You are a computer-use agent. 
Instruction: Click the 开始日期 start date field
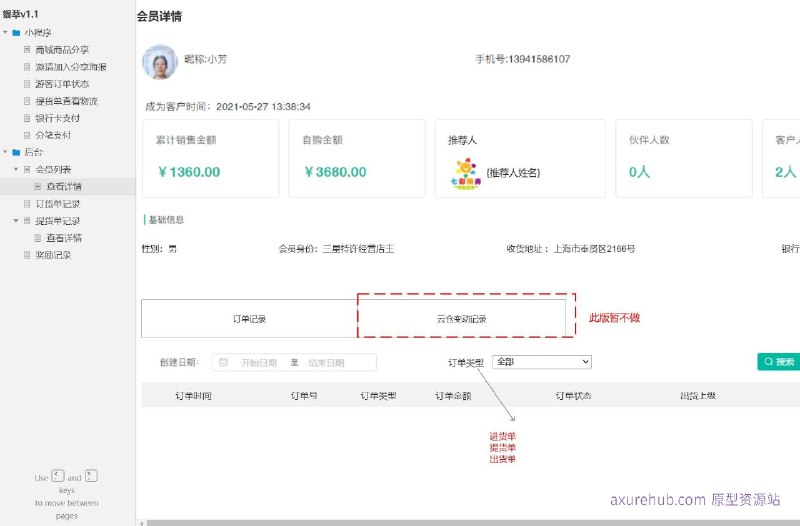click(259, 362)
